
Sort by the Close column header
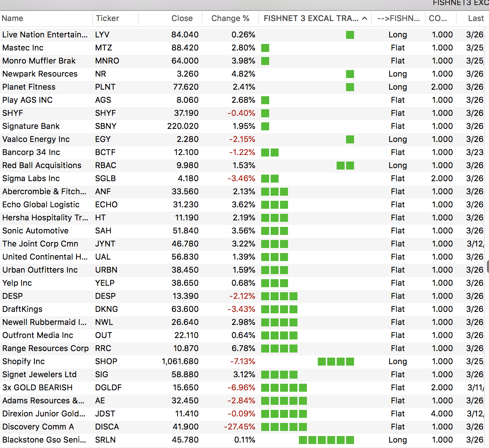[x=182, y=19]
